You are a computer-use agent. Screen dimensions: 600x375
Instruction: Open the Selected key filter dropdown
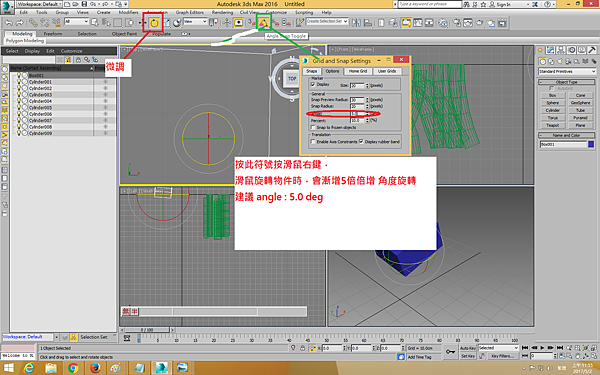498,348
